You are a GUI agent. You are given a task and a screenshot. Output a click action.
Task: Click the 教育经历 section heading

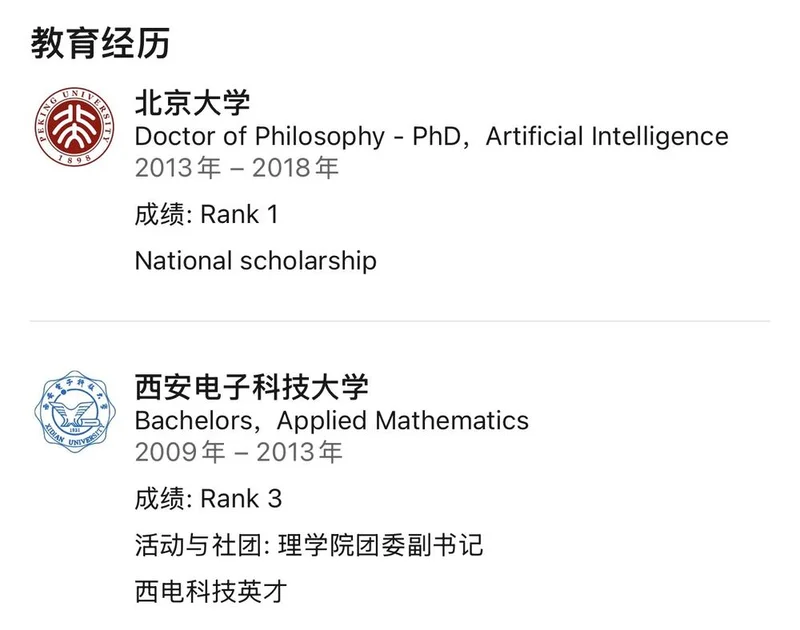tap(100, 43)
